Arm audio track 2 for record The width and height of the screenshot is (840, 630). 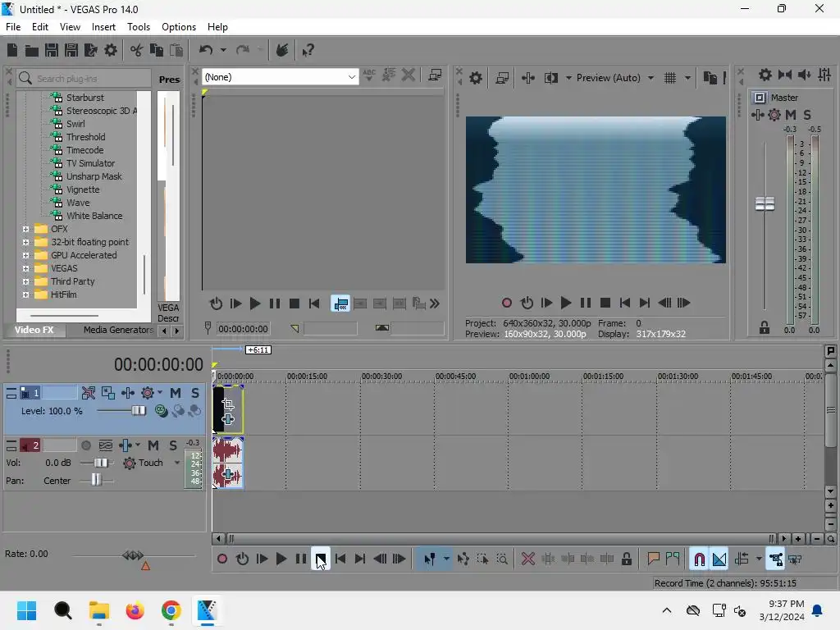[85, 445]
